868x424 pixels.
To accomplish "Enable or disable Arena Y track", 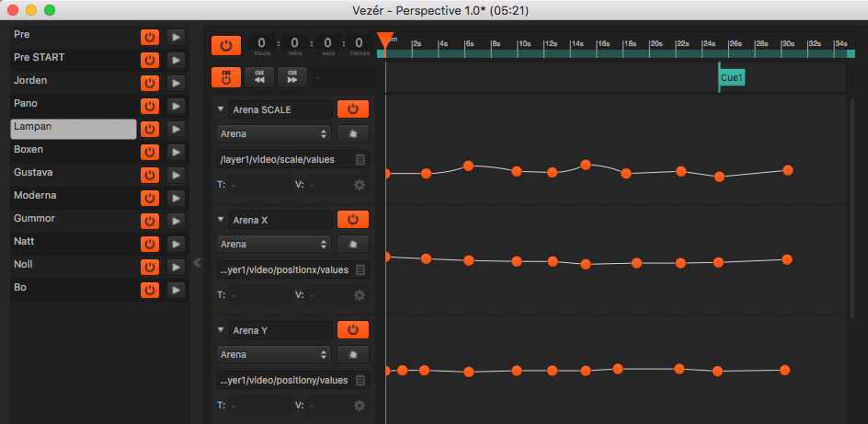I will [x=353, y=330].
